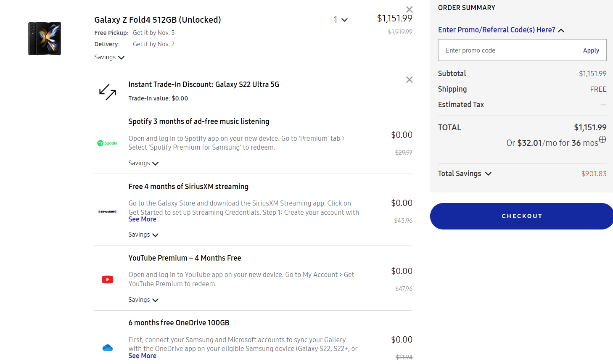Expand Savings under SiriusXM offer

[x=143, y=235]
